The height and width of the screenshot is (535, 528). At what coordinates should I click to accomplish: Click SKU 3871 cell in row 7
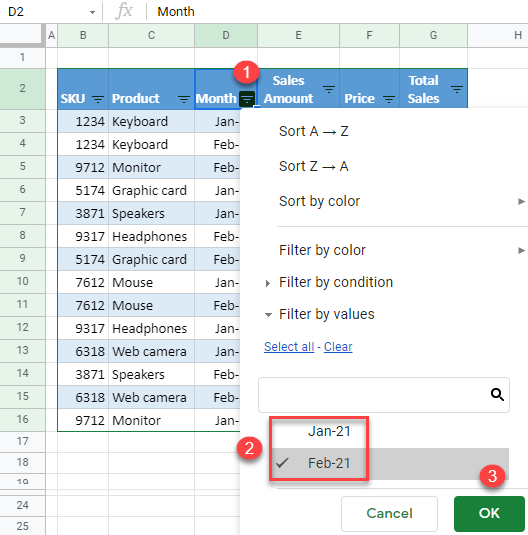(x=83, y=214)
